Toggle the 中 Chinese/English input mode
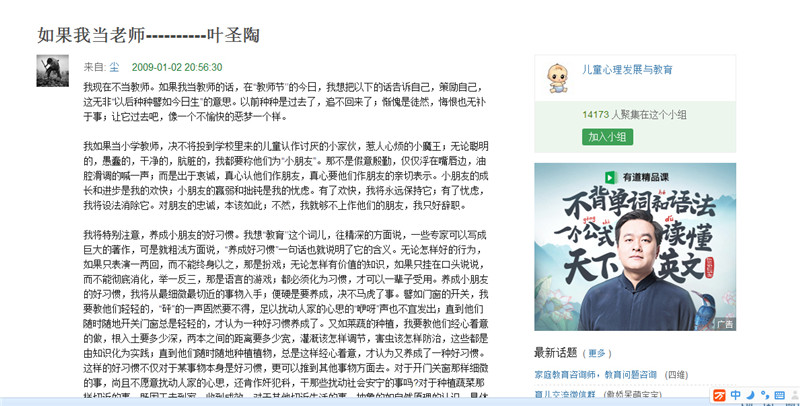This screenshot has width=800, height=406. pyautogui.click(x=735, y=395)
